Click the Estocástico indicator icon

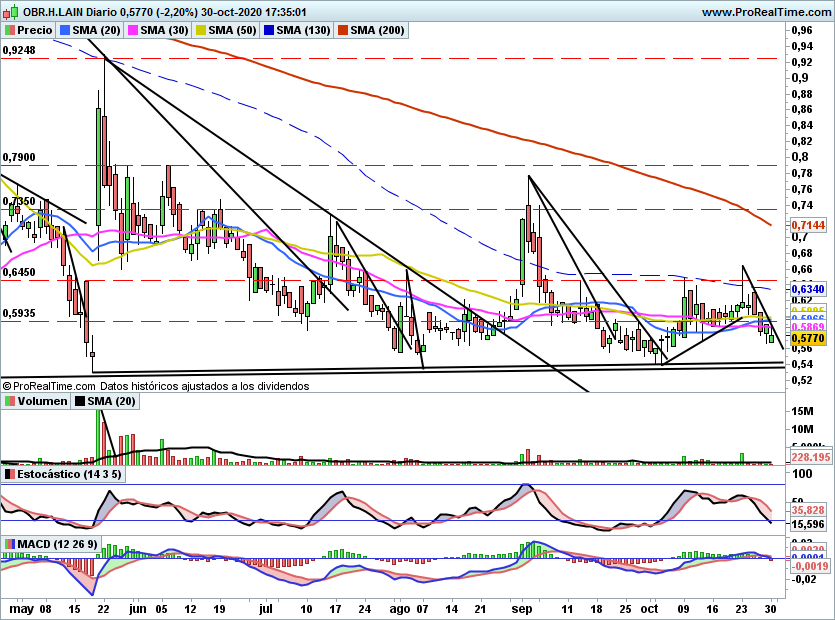point(10,474)
